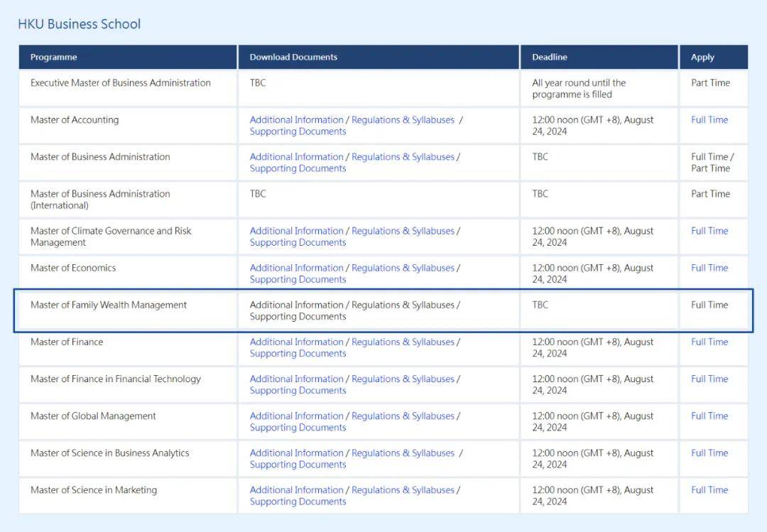Open Supporting Documents for Finance in Financial Technology
The image size is (767, 532).
coord(298,391)
